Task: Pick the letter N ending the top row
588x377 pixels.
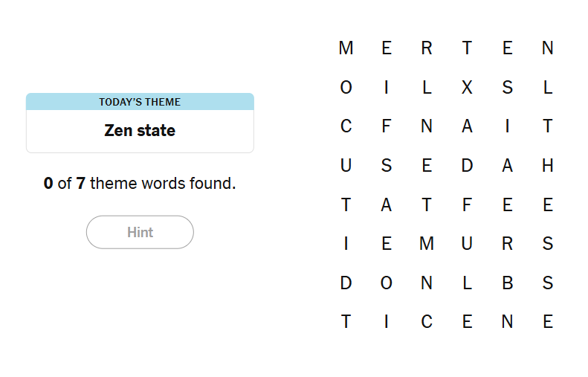Action: coord(548,48)
